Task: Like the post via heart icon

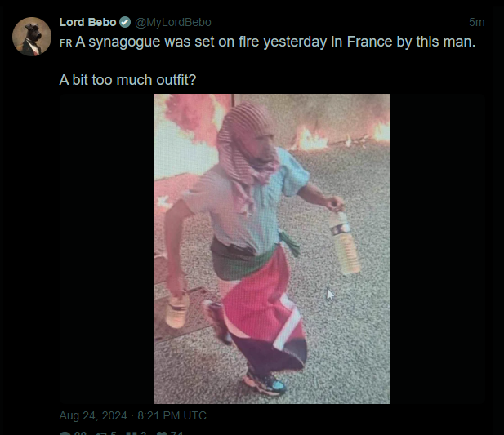Action: [162, 433]
